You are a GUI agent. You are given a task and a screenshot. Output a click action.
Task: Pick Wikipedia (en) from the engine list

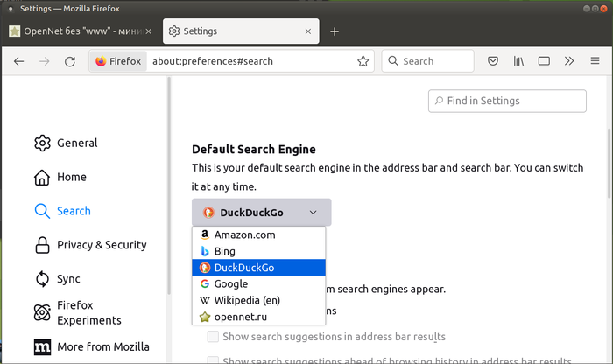pos(247,300)
